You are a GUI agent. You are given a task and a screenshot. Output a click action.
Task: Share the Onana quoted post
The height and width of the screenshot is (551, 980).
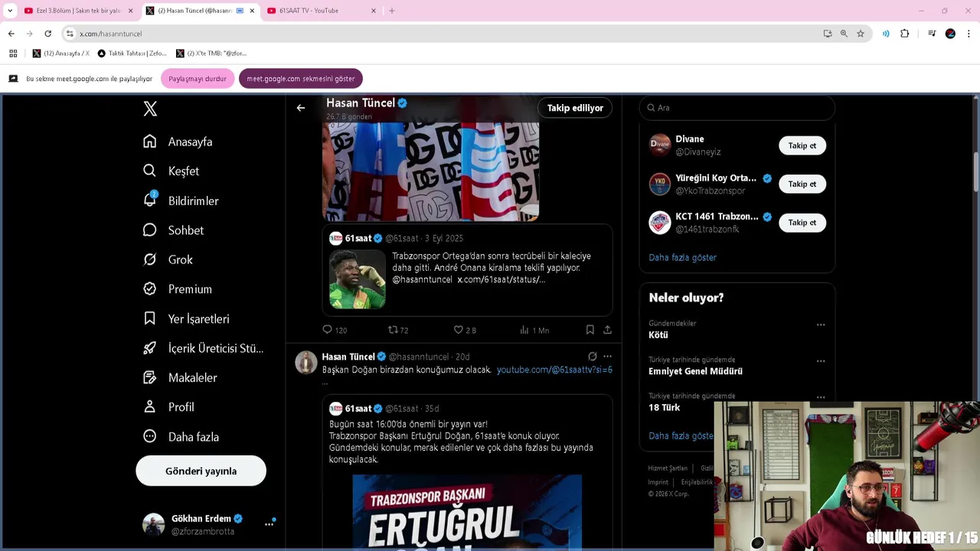click(607, 330)
